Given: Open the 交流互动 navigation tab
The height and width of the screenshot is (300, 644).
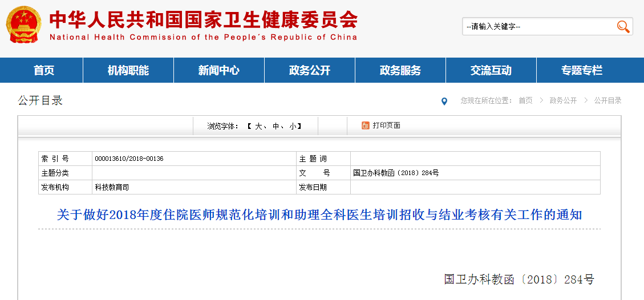Looking at the screenshot, I should click(x=491, y=70).
